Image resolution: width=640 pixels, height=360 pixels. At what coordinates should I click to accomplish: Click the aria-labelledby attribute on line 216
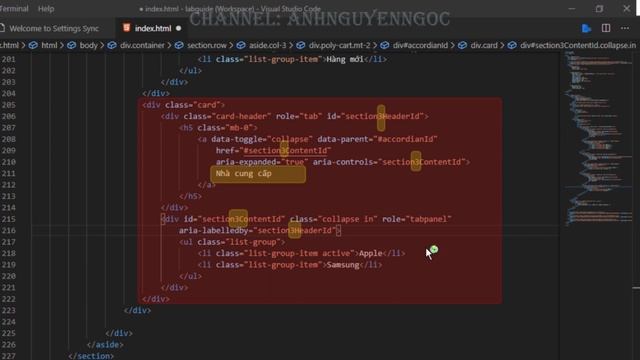point(213,231)
